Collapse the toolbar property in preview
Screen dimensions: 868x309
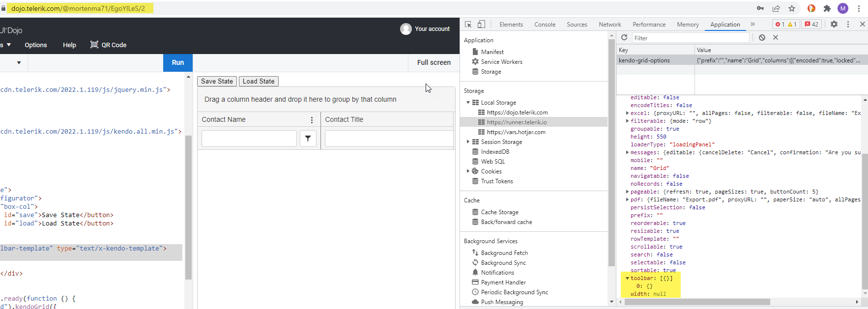pos(627,278)
